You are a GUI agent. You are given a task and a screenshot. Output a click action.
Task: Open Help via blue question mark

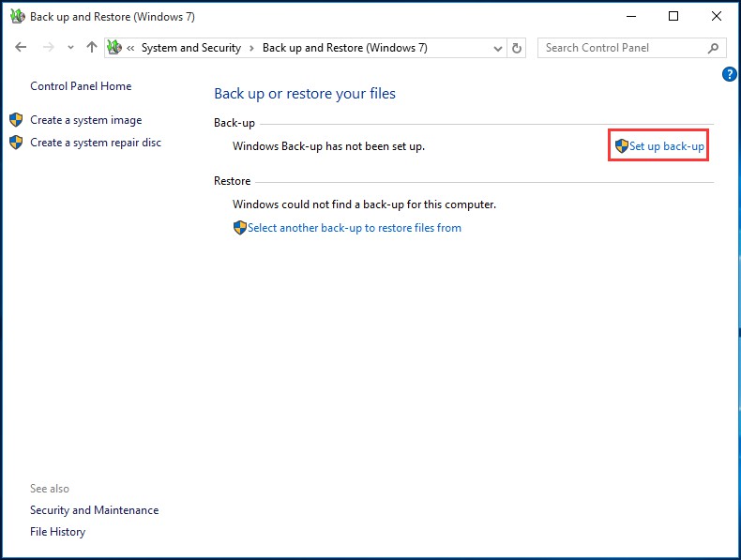click(729, 74)
